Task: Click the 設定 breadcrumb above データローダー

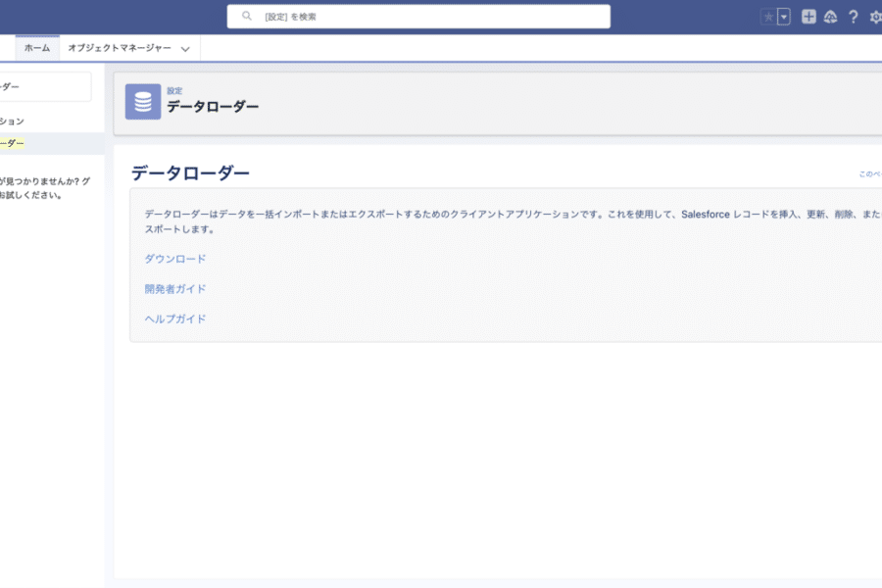Action: tap(174, 90)
